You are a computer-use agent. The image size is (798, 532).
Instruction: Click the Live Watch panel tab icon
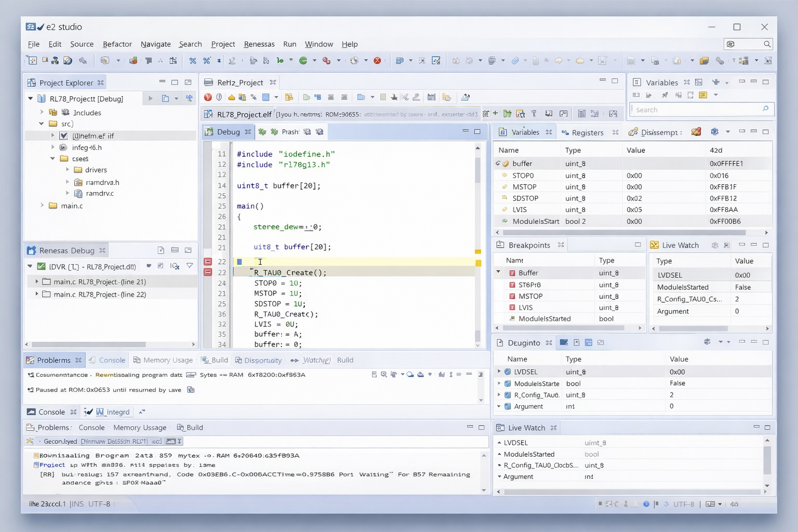tap(655, 245)
